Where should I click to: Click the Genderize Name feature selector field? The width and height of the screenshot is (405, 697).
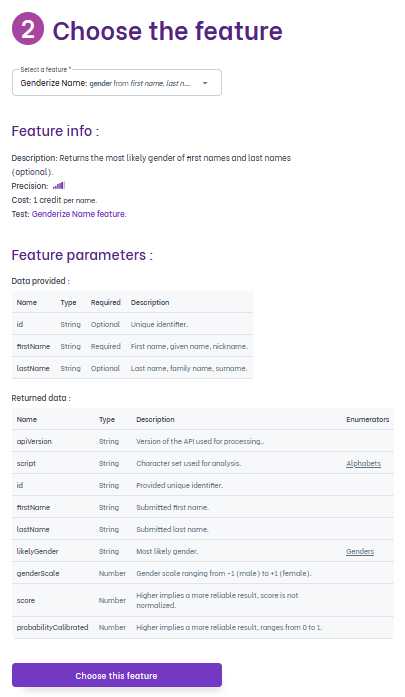click(117, 83)
